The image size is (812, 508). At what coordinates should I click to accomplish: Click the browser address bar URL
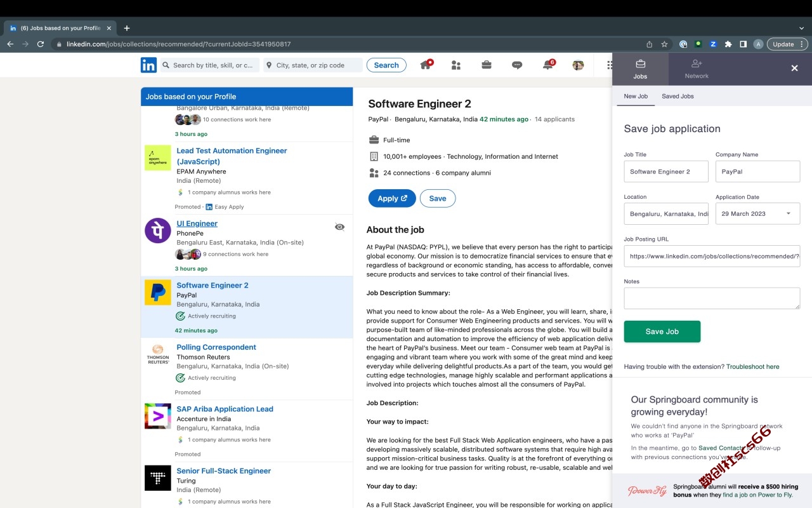tap(178, 44)
